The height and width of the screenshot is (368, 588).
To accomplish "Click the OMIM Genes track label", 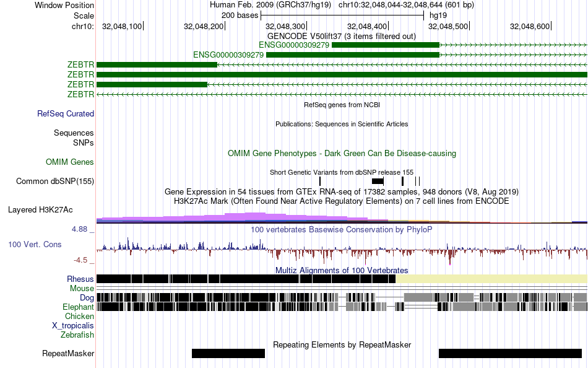I will tap(70, 162).
